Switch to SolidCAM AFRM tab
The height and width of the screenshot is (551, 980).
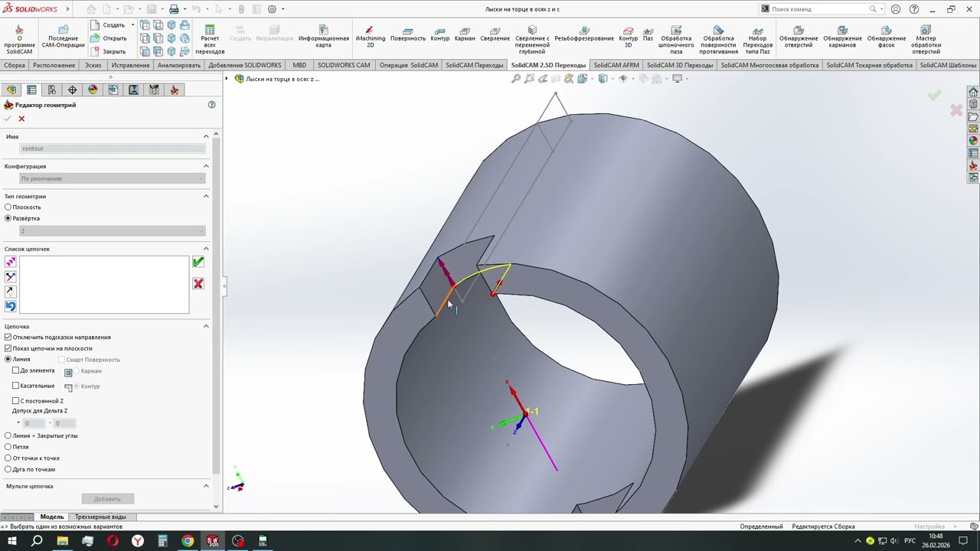[x=616, y=65]
